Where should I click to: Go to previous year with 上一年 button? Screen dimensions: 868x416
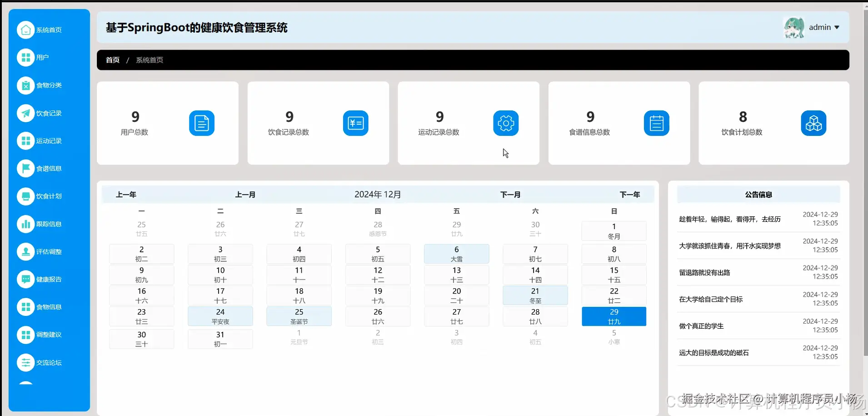pos(126,194)
